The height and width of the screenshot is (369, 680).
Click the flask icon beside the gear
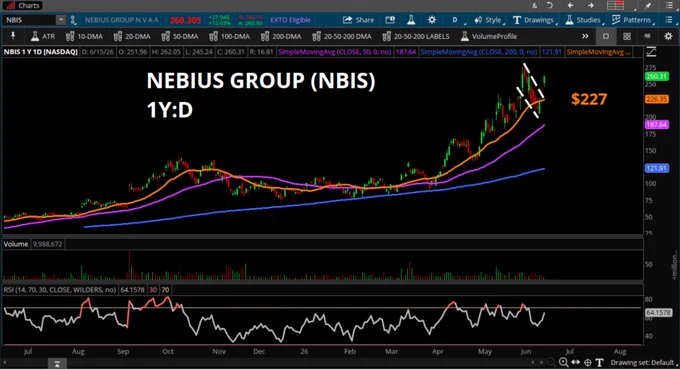coord(411,20)
